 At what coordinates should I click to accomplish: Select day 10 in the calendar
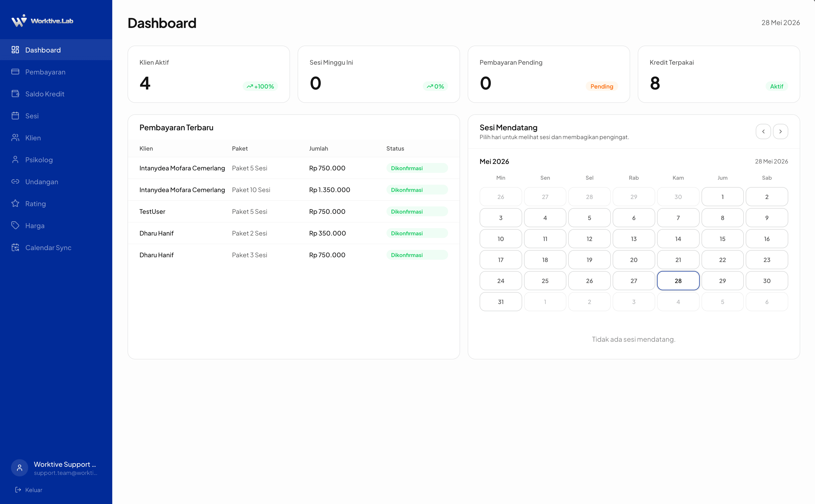click(500, 239)
